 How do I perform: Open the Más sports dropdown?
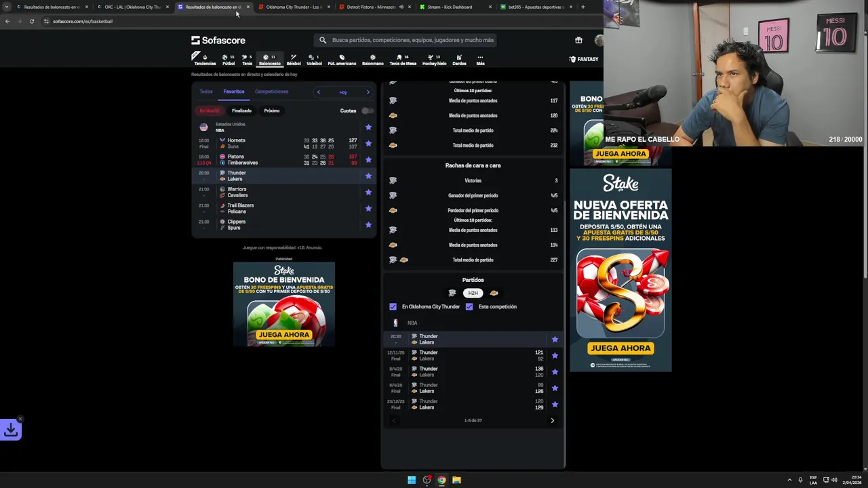click(480, 60)
